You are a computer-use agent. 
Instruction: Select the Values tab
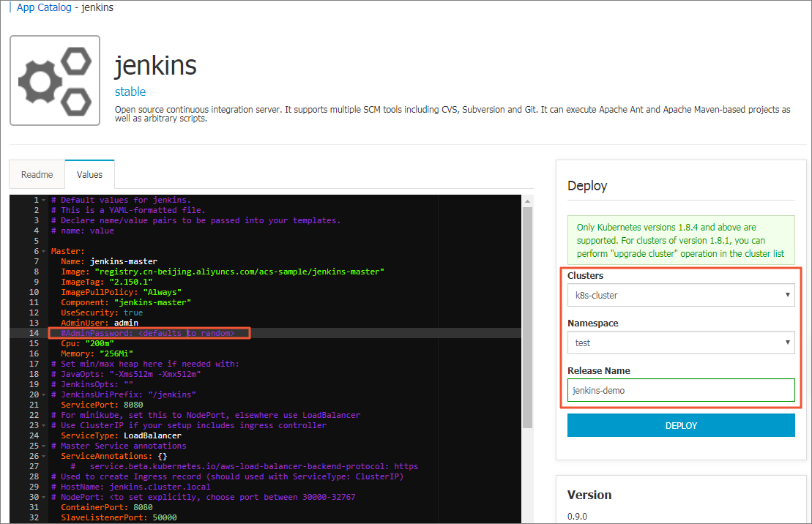coord(89,175)
